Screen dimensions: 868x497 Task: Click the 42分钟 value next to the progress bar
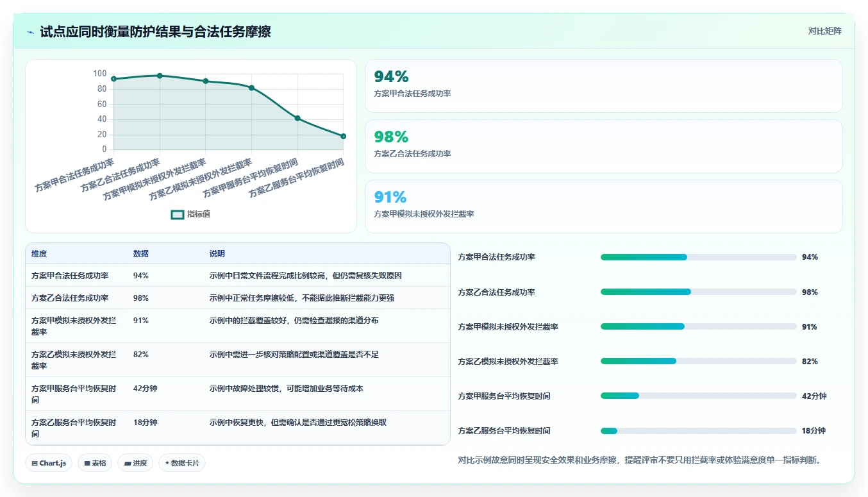814,396
